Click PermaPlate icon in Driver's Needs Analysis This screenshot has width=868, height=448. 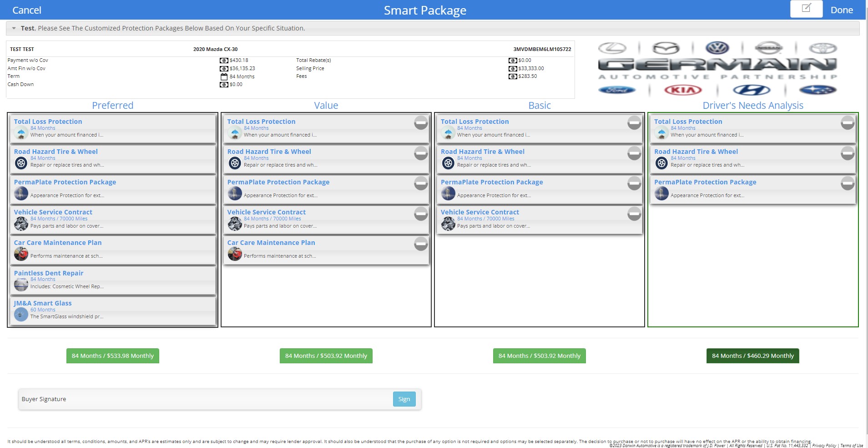(x=661, y=193)
